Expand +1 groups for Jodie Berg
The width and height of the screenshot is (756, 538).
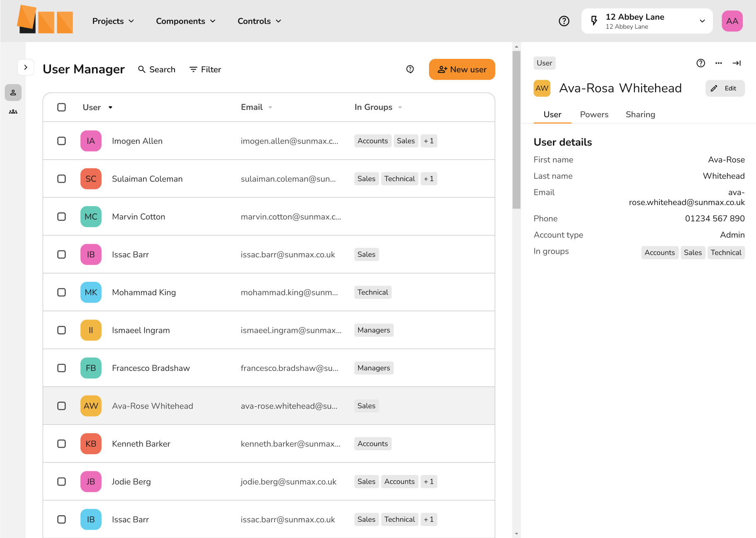pos(429,482)
